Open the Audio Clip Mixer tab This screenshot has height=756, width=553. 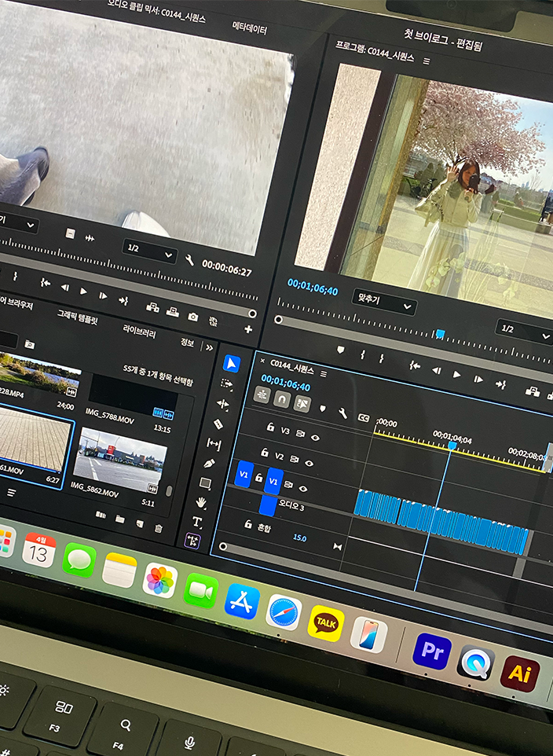156,10
